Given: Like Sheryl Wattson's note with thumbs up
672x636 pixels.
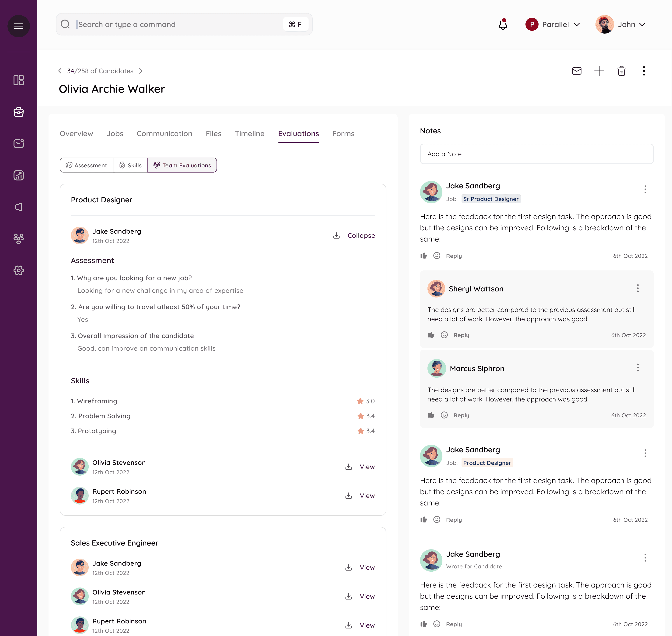Looking at the screenshot, I should 431,335.
